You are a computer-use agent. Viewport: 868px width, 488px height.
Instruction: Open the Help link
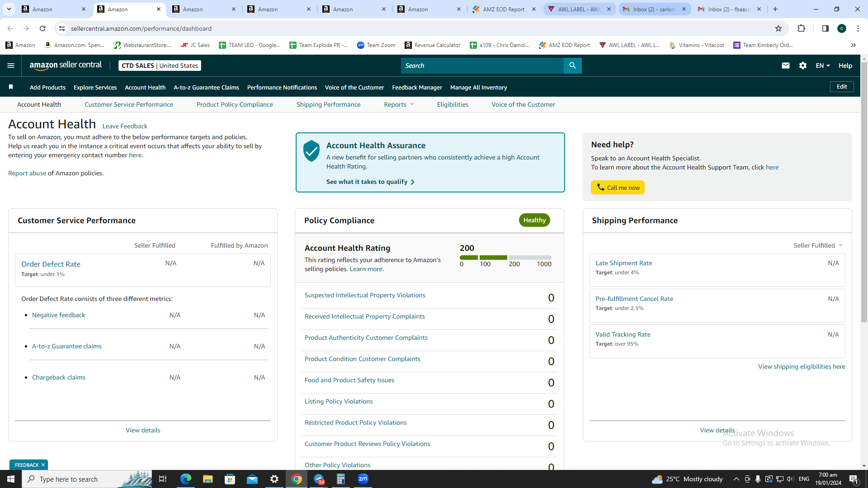pos(845,66)
